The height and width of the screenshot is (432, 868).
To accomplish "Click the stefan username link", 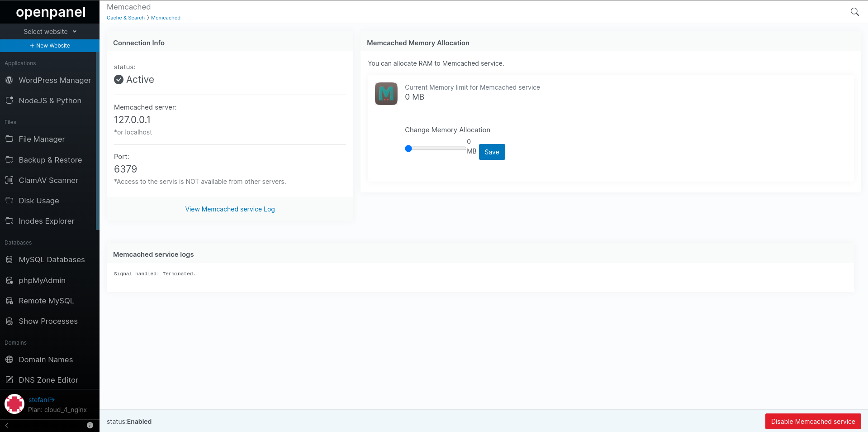I will coord(38,400).
